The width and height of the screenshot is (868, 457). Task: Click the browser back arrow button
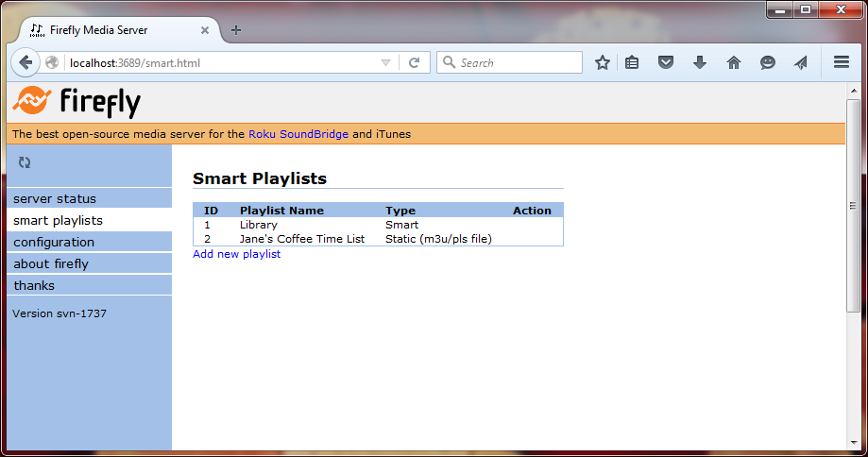tap(26, 62)
